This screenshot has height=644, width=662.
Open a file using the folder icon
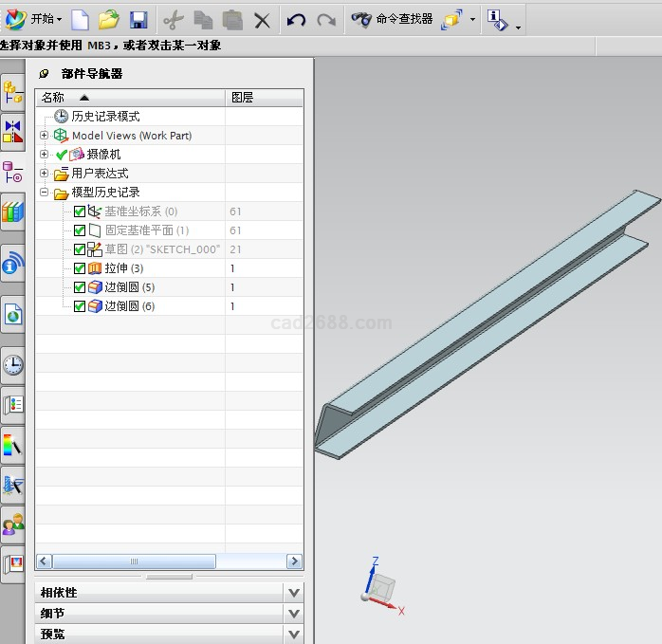point(109,19)
